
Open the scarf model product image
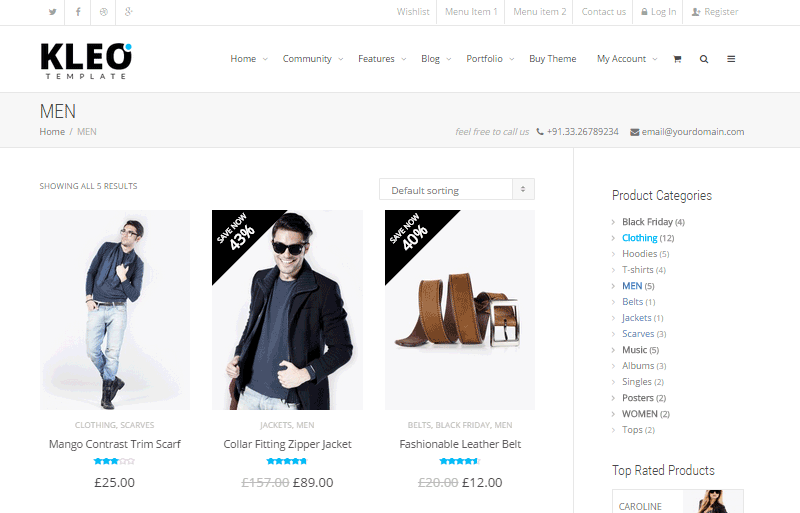click(115, 310)
